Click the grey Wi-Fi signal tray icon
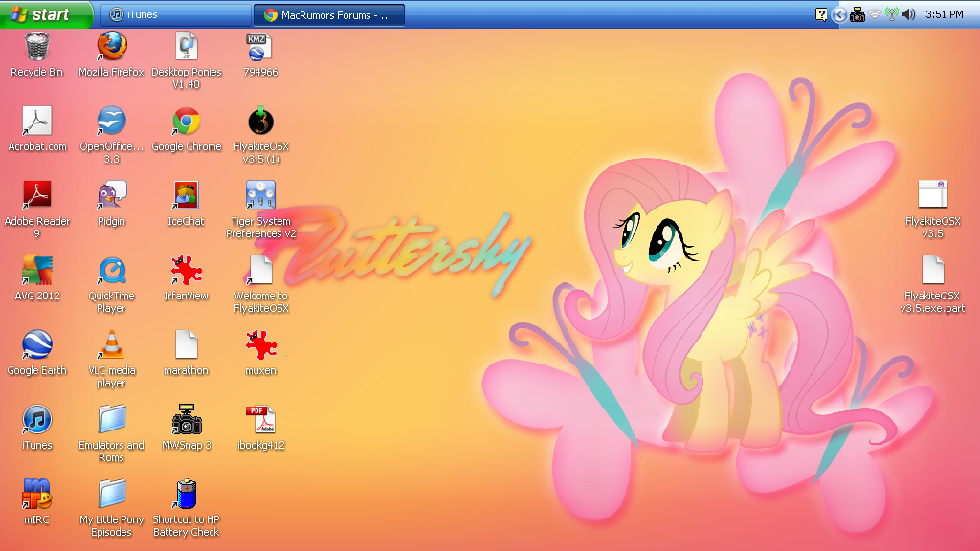980x551 pixels. (875, 14)
